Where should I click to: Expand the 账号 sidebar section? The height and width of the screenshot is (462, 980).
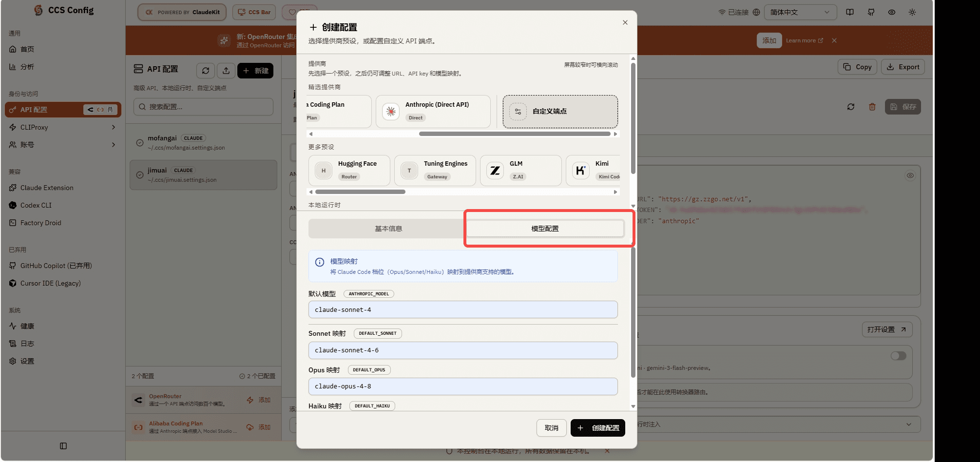(x=63, y=145)
